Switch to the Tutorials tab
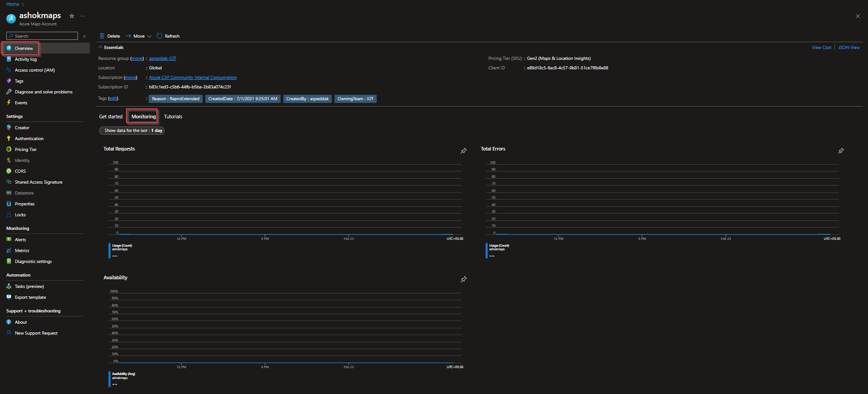868x394 pixels. [173, 117]
